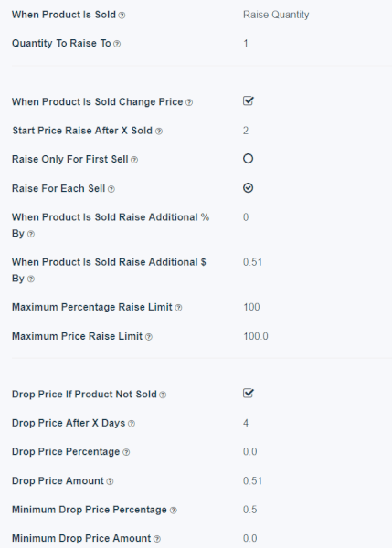392x548 pixels.
Task: Open help for Drop Price Amount
Action: pos(110,481)
